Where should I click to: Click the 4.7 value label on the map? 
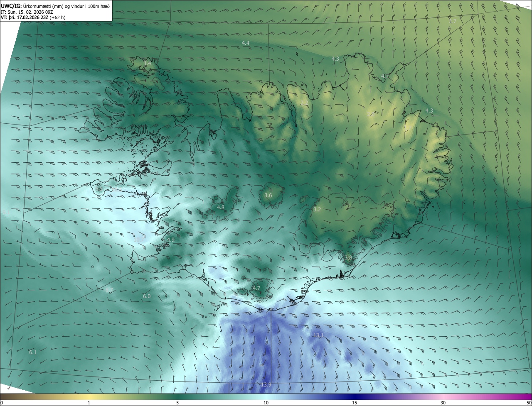pos(256,288)
